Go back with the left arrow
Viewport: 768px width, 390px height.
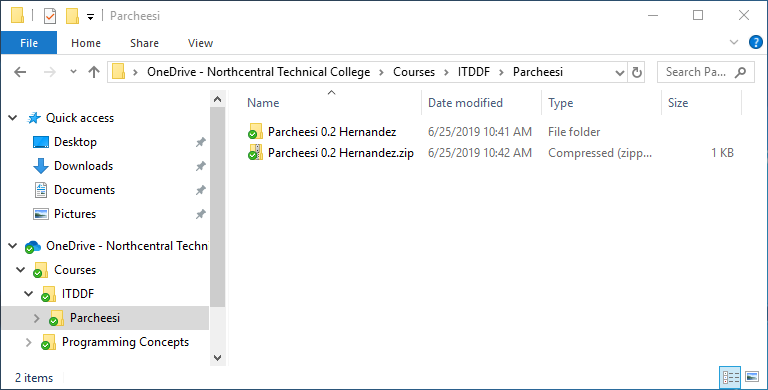click(x=20, y=72)
